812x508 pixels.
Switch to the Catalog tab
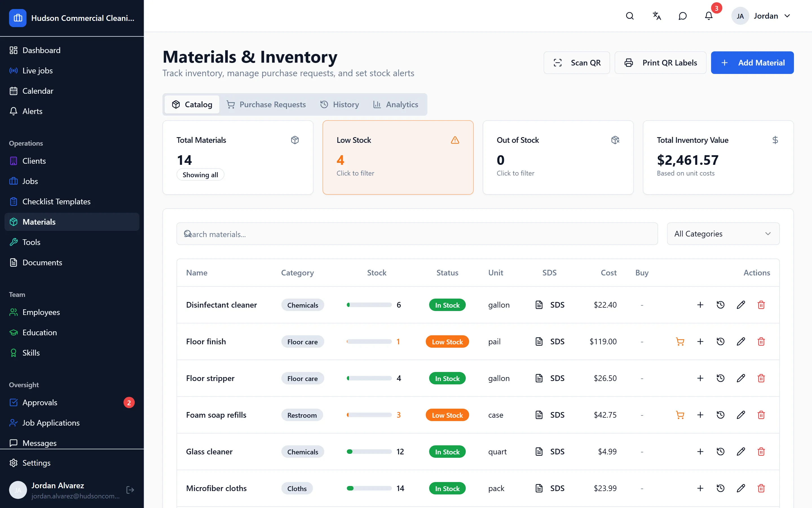[x=192, y=104]
